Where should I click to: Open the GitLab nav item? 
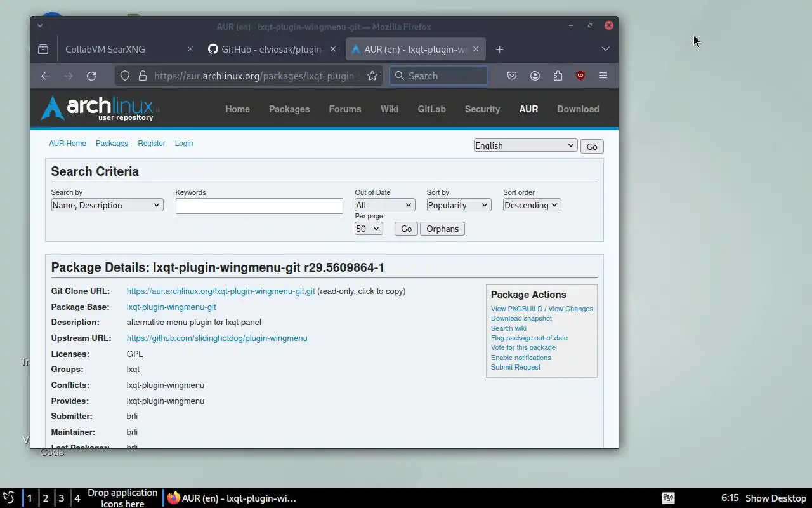pyautogui.click(x=431, y=109)
